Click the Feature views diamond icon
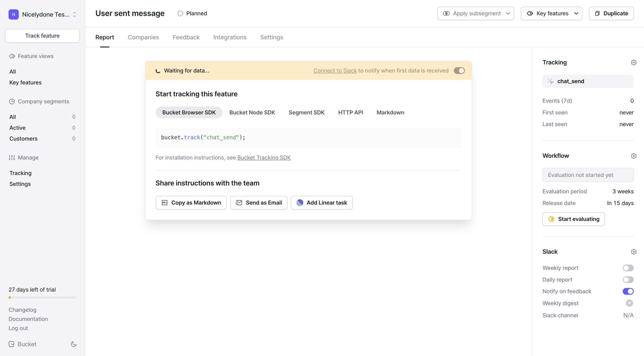 tap(12, 56)
